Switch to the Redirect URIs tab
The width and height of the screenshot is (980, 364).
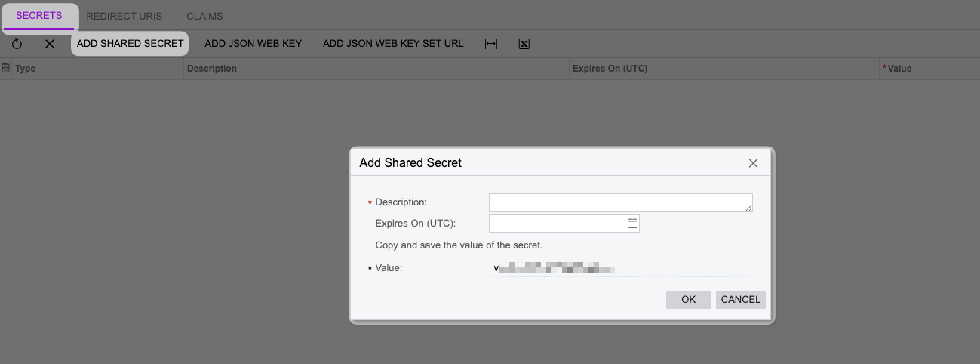[124, 16]
